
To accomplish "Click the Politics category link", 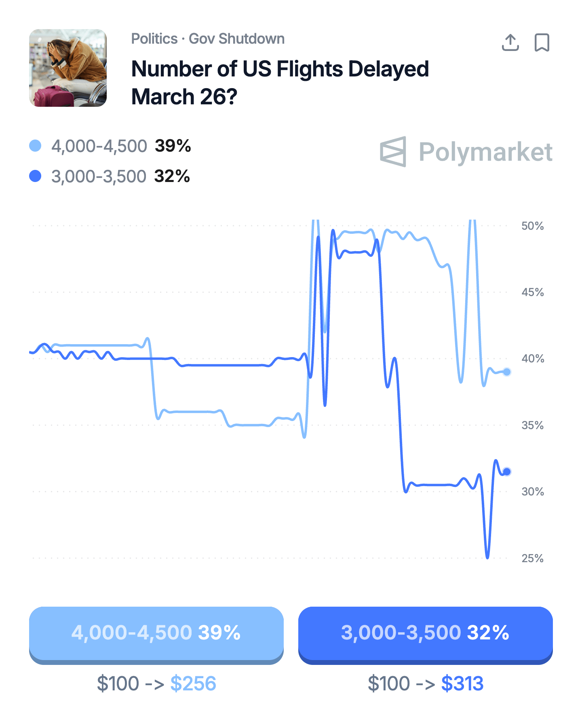I will (154, 39).
